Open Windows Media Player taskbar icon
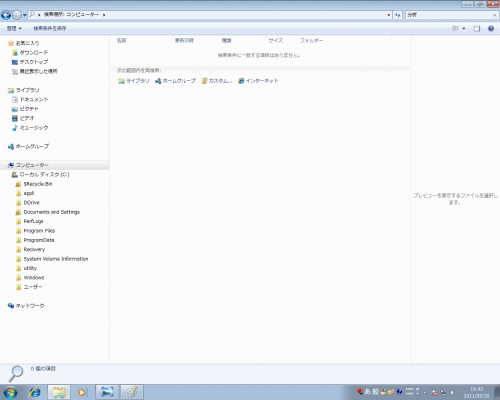500x400 pixels. (82, 392)
